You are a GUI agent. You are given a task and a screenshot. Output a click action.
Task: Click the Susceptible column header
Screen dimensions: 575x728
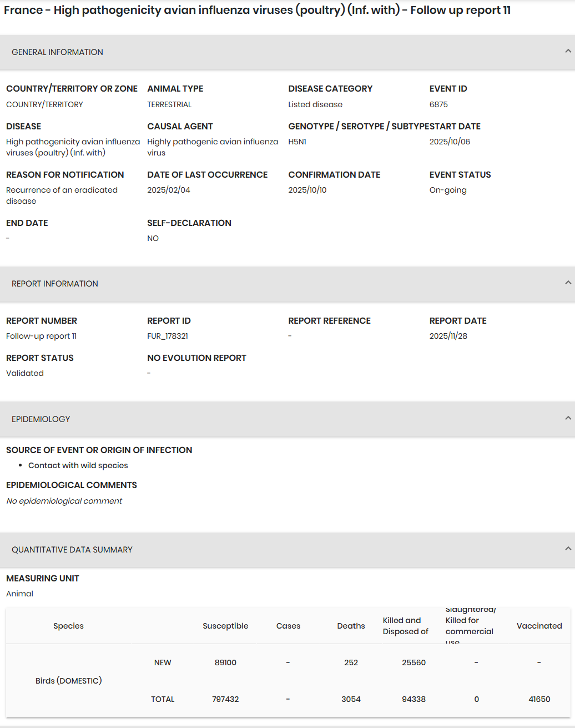pos(225,626)
